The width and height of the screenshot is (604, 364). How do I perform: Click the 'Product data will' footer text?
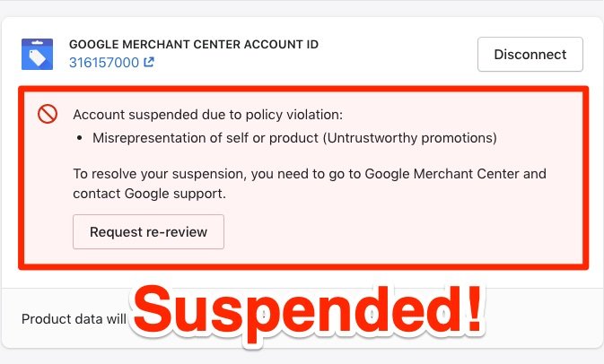coord(75,318)
